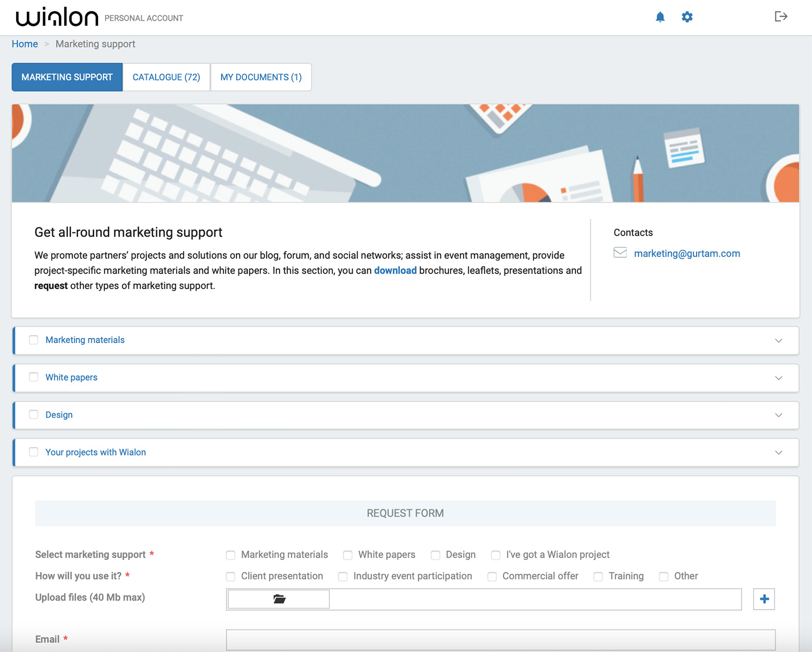Select I've got a Wialon project option
This screenshot has height=652, width=812.
click(x=495, y=555)
